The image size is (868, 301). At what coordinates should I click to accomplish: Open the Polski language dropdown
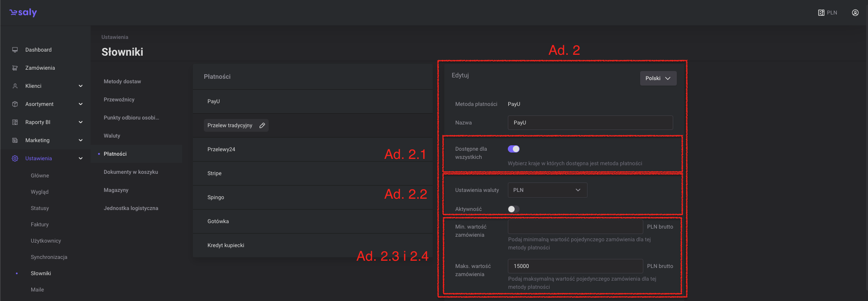[x=658, y=78]
